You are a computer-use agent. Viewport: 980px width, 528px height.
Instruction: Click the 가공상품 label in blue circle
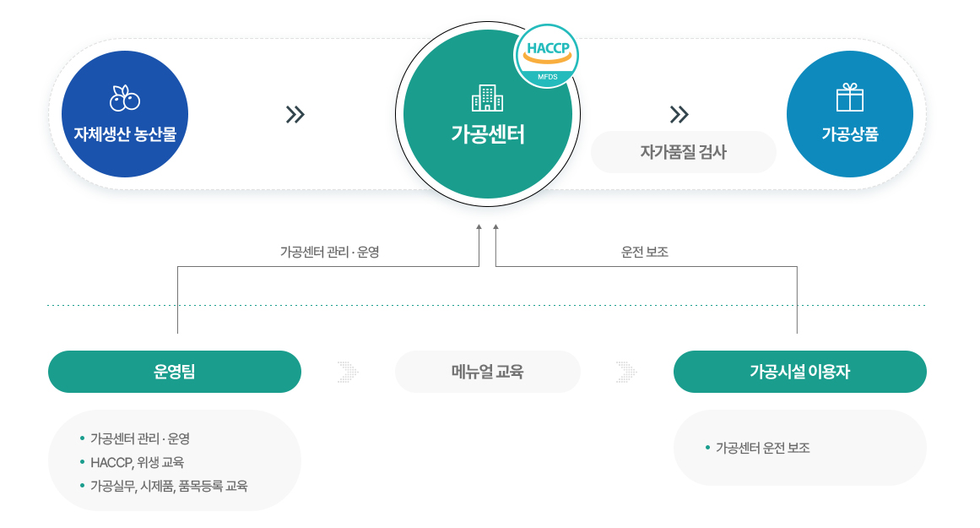pos(849,133)
